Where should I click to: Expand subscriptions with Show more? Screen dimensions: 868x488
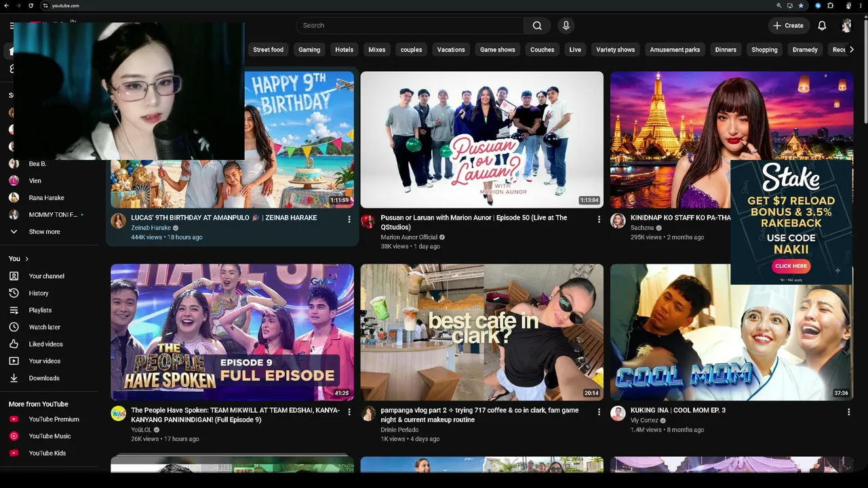(45, 232)
